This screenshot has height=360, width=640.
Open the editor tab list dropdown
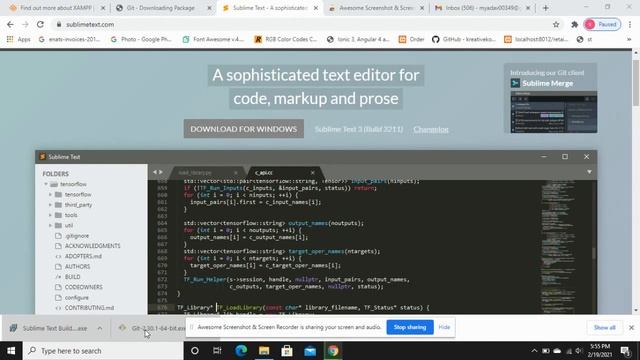[x=589, y=172]
